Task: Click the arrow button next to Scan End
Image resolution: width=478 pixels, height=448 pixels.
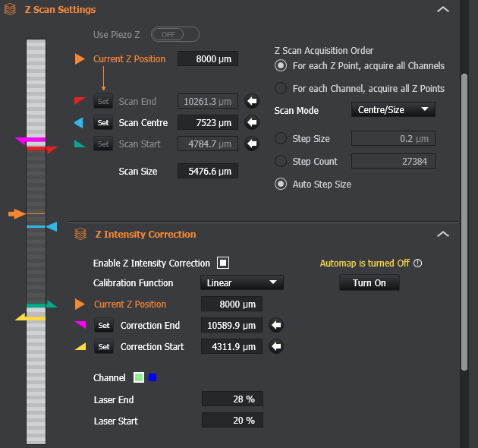Action: (x=252, y=101)
